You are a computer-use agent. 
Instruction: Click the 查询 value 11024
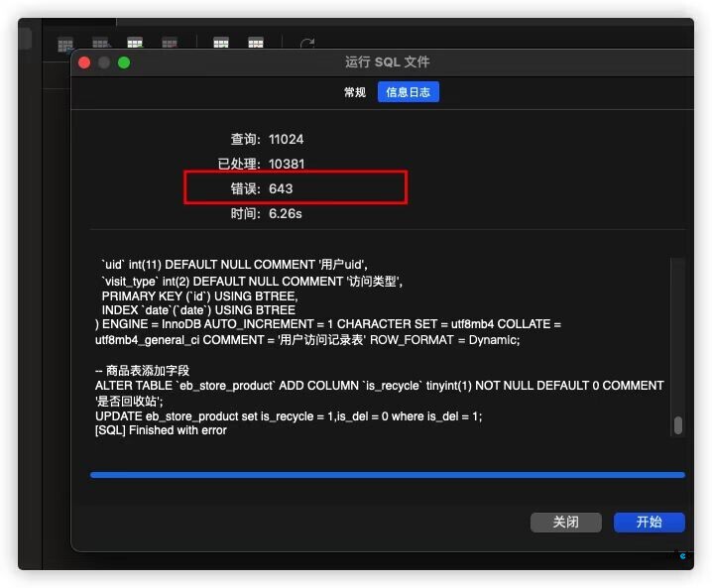(x=286, y=139)
